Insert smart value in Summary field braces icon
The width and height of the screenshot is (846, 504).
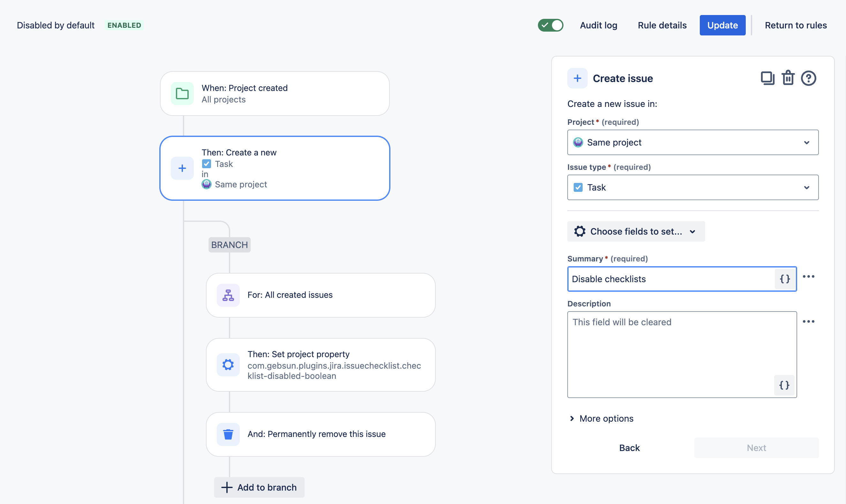785,279
